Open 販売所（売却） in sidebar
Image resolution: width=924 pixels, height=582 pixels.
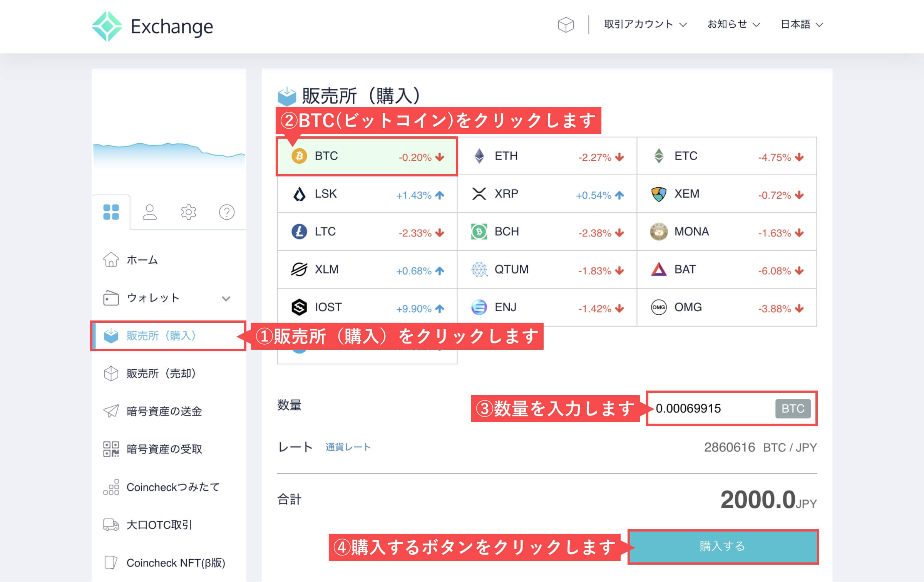169,374
